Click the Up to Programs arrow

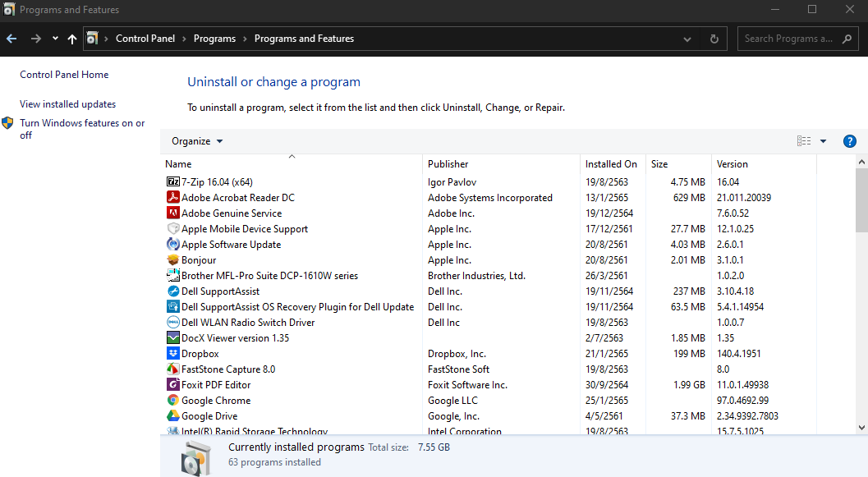point(72,39)
